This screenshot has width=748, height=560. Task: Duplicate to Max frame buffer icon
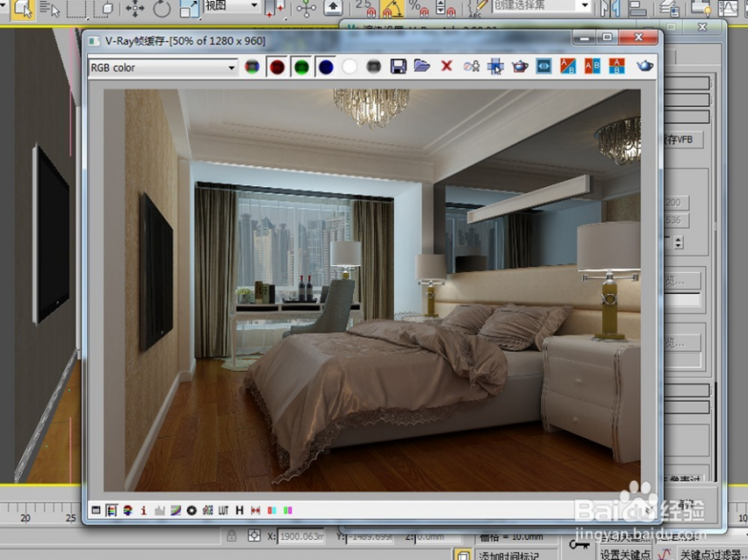tap(471, 66)
